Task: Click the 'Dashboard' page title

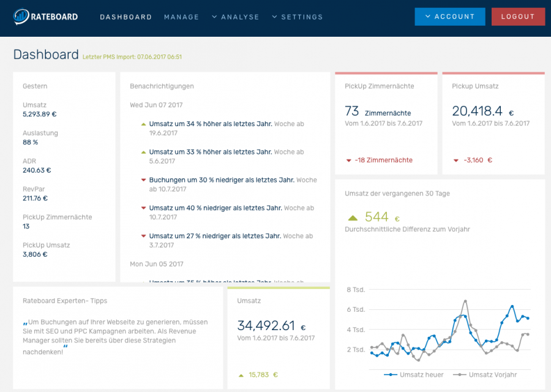Action: click(46, 55)
